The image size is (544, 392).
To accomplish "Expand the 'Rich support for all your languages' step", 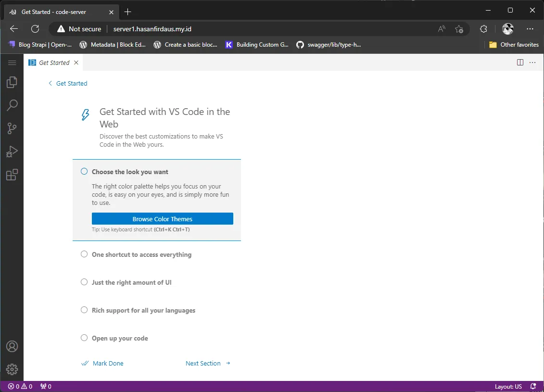I will point(143,310).
